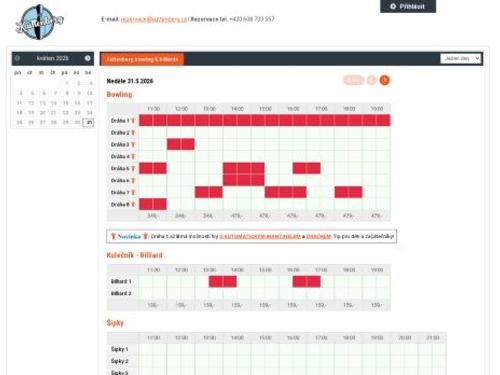Select day 18 in the calendar
500x375 pixels.
pos(19,113)
